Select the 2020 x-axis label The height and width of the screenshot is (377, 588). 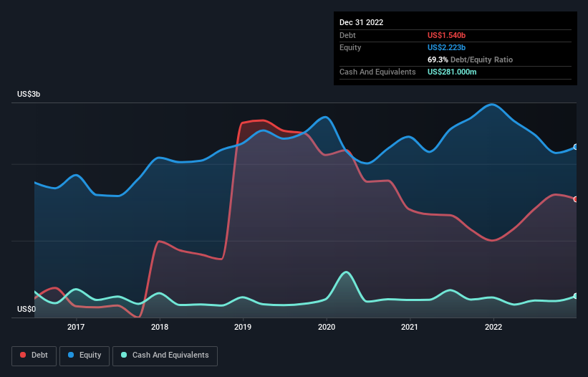point(327,327)
